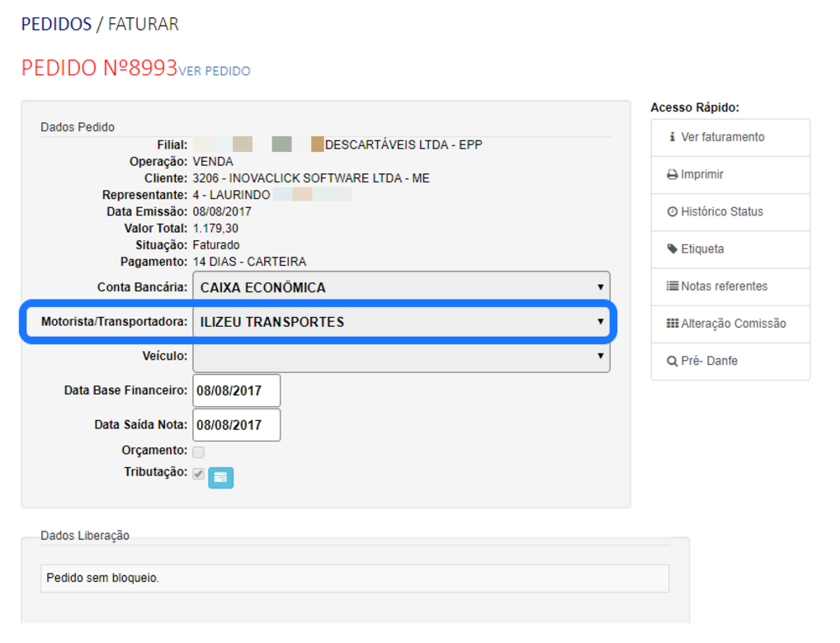This screenshot has height=643, width=840.
Task: Open the Pré- Danfe quick access link
Action: coord(709,362)
